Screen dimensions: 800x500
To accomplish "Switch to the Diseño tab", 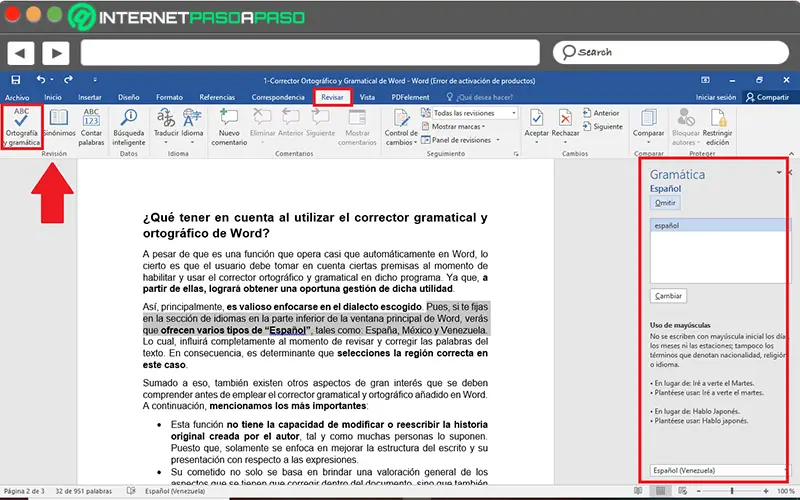I will tap(129, 97).
